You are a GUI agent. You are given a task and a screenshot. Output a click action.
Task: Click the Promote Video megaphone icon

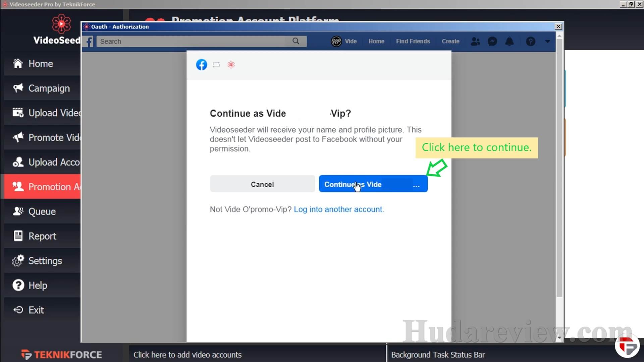[x=18, y=137]
